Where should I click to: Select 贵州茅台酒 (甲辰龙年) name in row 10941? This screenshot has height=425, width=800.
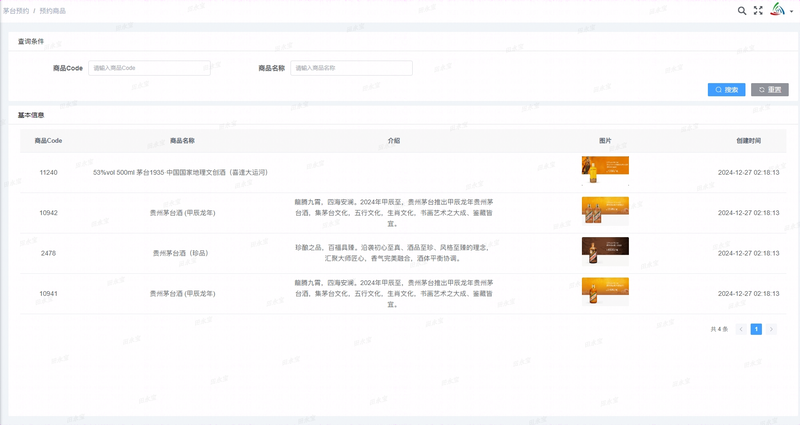coord(182,293)
